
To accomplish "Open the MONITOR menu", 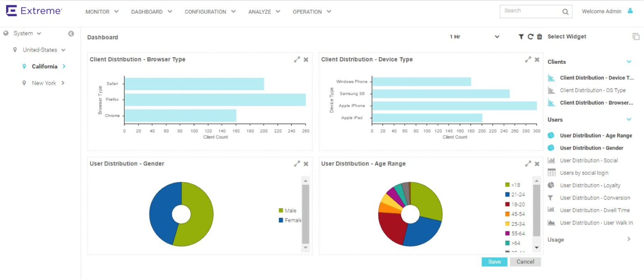I will pos(102,12).
